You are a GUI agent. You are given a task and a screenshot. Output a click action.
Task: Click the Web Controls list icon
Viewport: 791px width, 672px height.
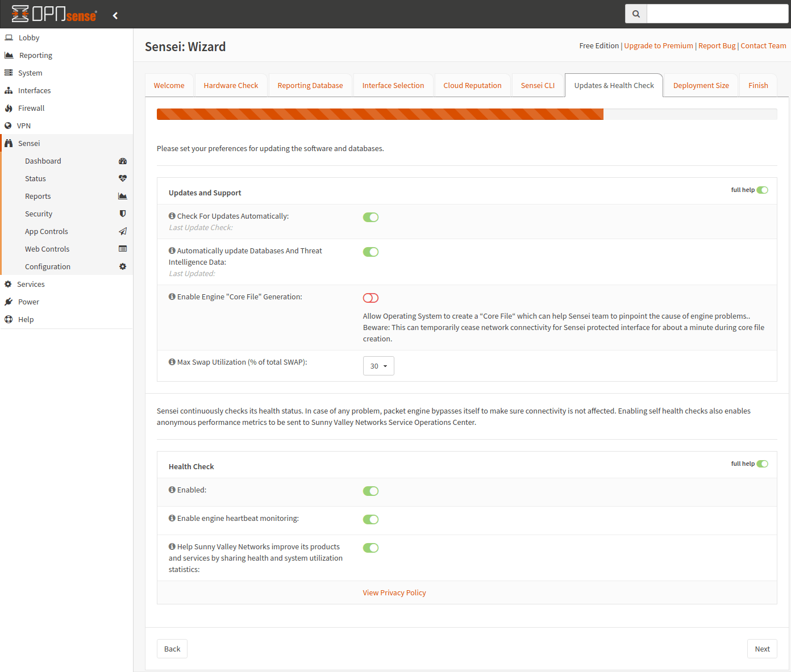point(122,249)
